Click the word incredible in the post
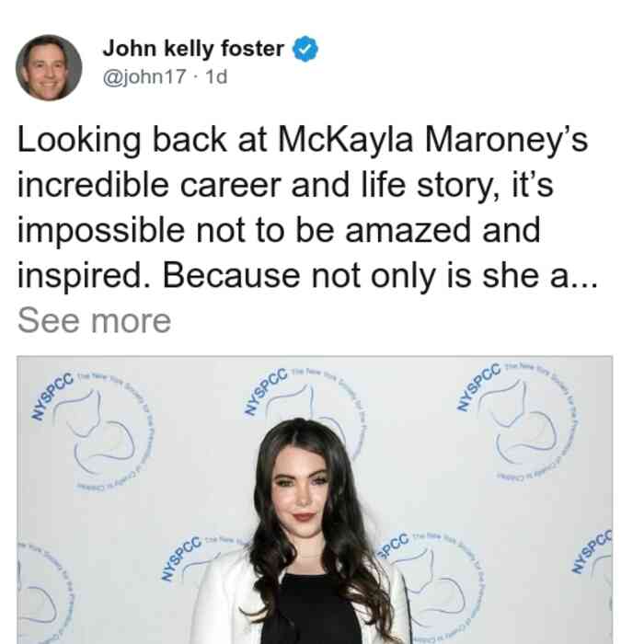The width and height of the screenshot is (644, 644). [x=93, y=185]
